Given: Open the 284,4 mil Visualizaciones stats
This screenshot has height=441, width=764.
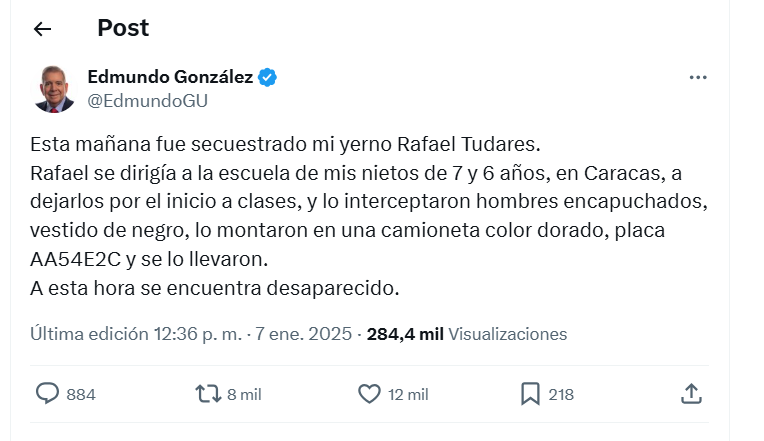Looking at the screenshot, I should click(467, 334).
